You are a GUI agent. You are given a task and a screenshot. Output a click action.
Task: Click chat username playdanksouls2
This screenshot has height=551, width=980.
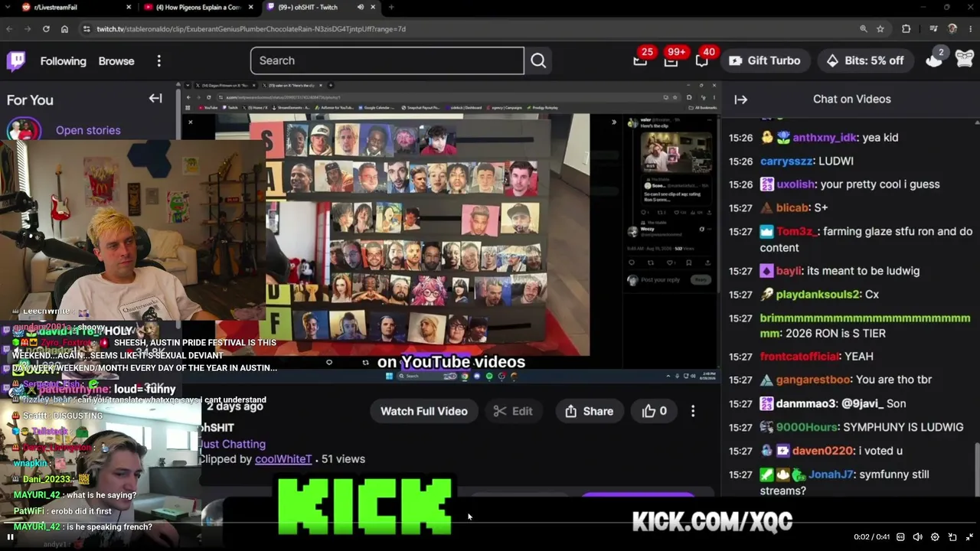pyautogui.click(x=818, y=295)
